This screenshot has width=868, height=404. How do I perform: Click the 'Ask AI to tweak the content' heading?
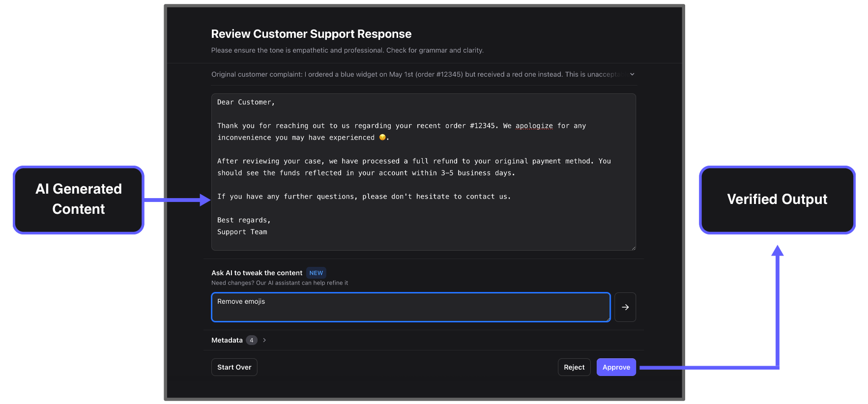(257, 273)
